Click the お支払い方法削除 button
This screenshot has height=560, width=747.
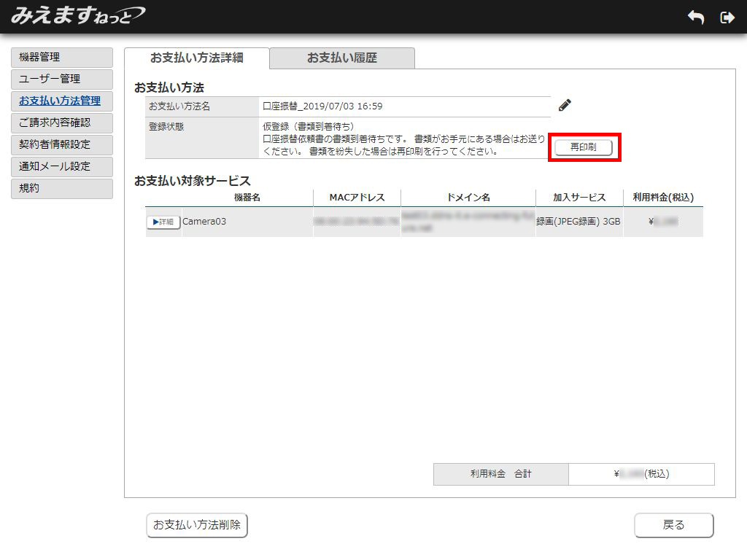197,525
